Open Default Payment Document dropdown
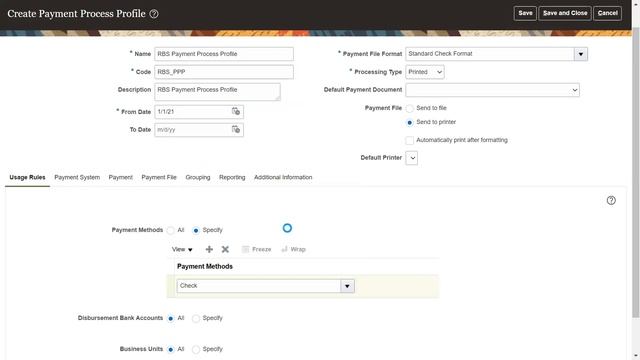 pyautogui.click(x=492, y=90)
